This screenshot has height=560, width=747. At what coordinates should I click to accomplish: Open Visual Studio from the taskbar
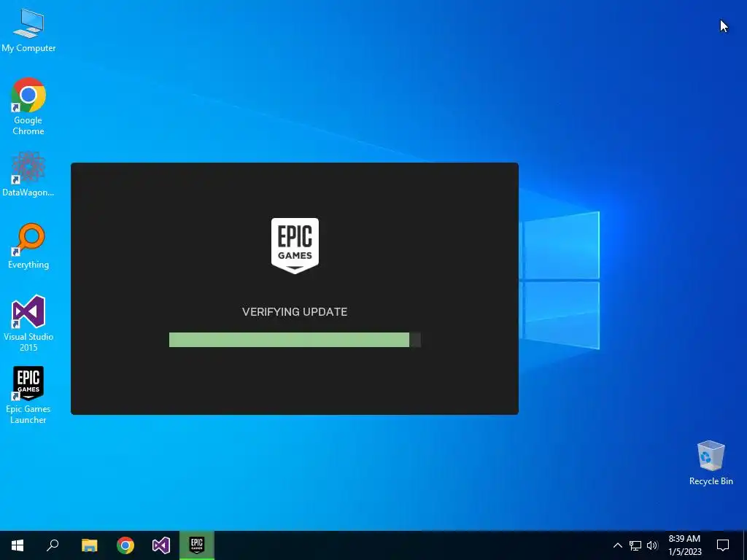[x=161, y=545]
